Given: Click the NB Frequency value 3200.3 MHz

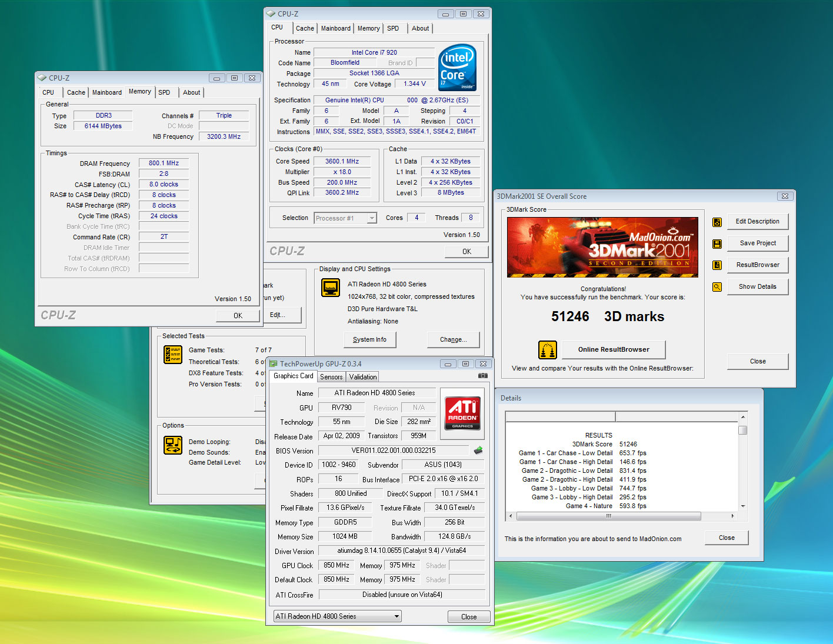Looking at the screenshot, I should (224, 136).
